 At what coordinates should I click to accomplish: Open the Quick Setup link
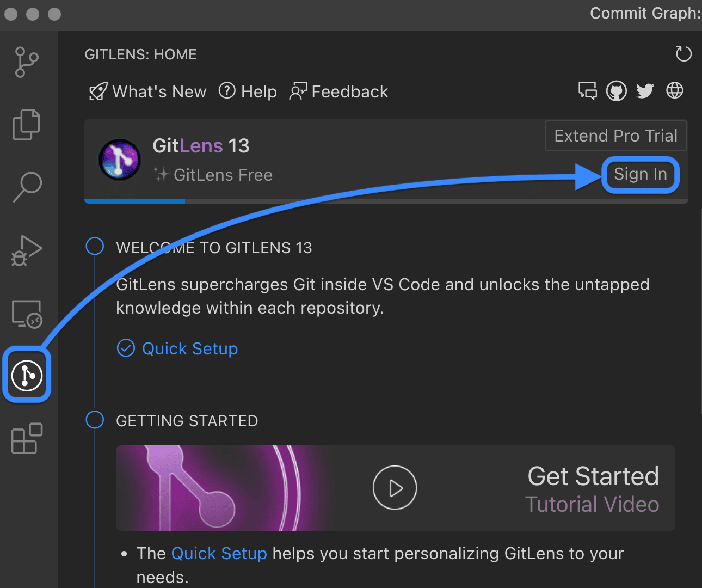[190, 348]
